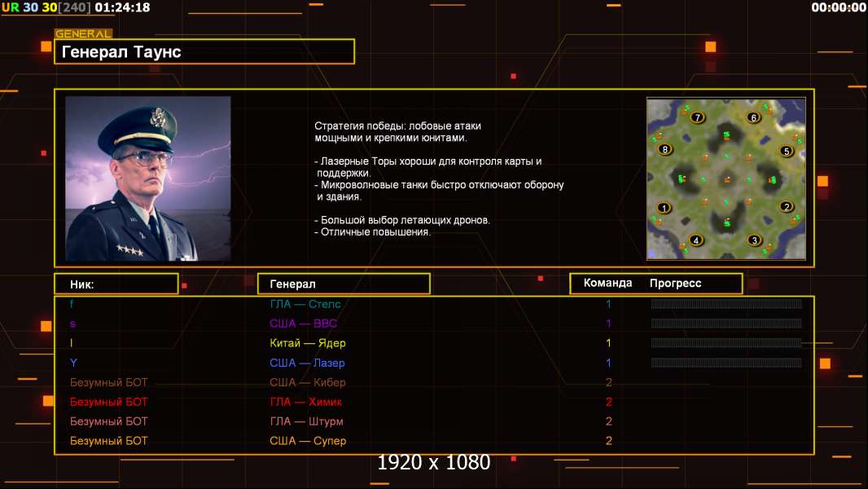Click the loading progress bar for player l
This screenshot has height=489, width=868.
click(x=726, y=343)
